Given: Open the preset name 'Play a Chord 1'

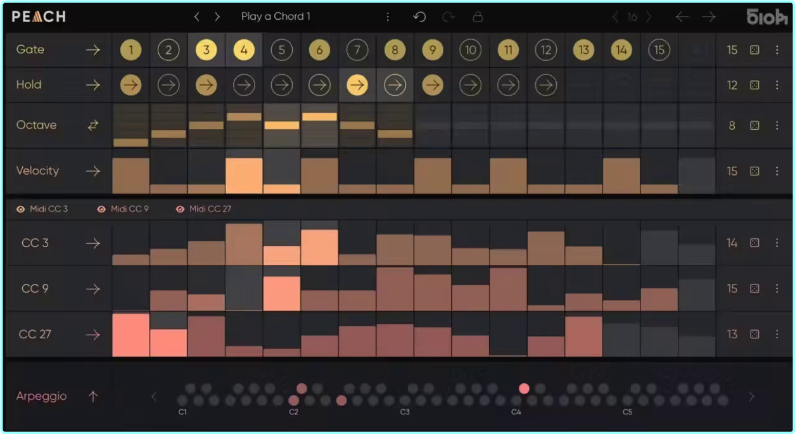Looking at the screenshot, I should pyautogui.click(x=276, y=17).
